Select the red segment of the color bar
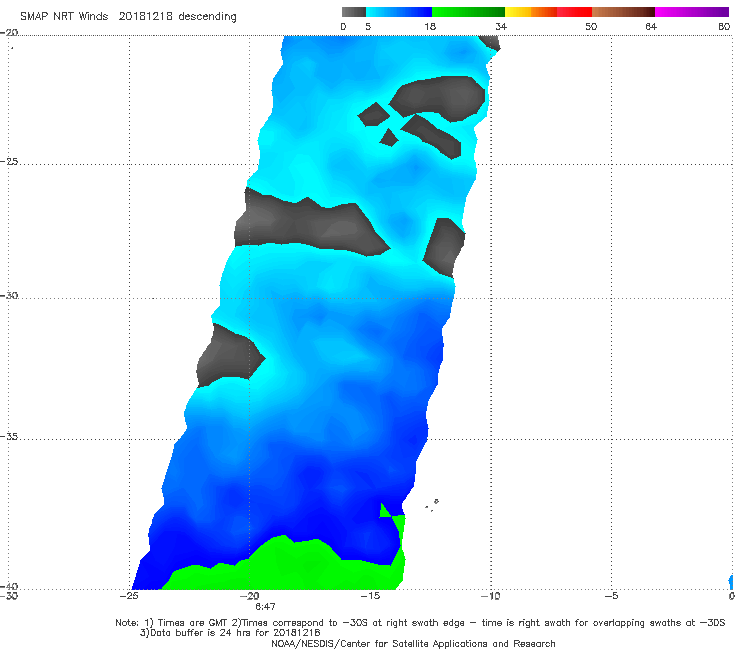 pyautogui.click(x=575, y=12)
